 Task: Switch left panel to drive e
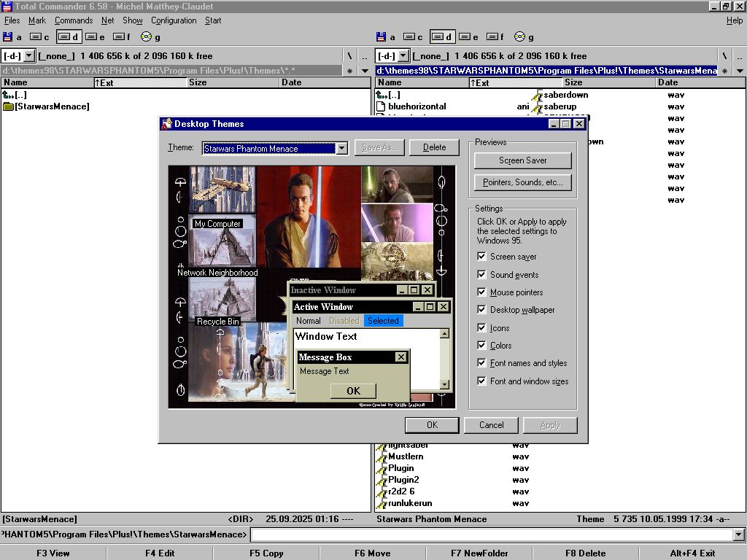(x=95, y=37)
